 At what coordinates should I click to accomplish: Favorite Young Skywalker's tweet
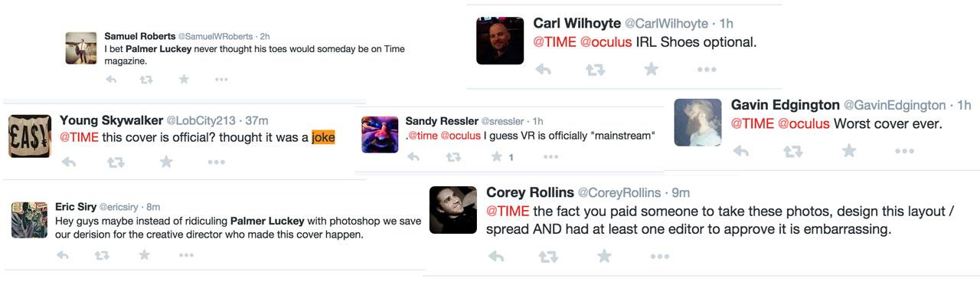166,162
